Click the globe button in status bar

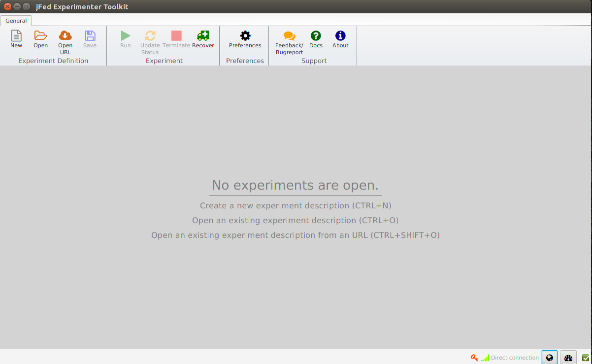pos(550,358)
